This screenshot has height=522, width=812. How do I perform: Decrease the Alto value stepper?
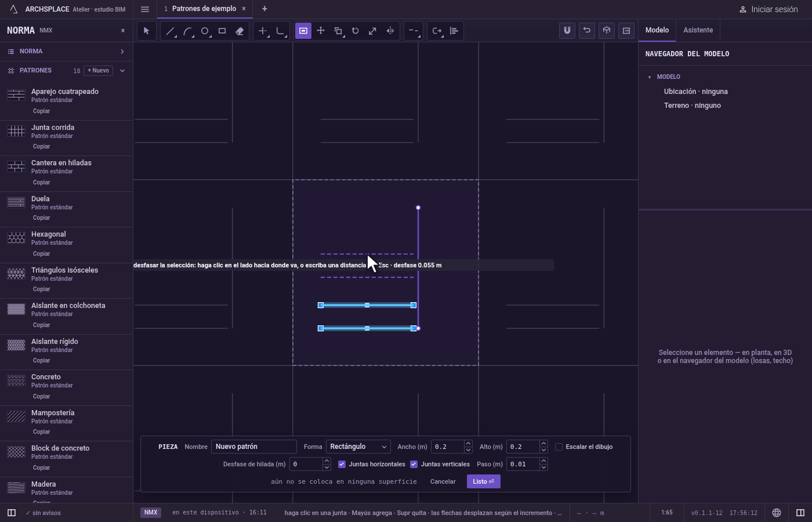[543, 450]
